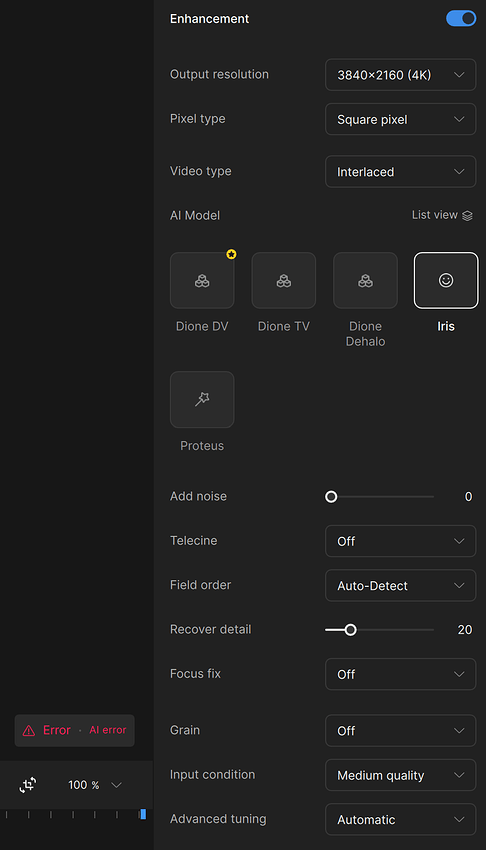Open the Telecine dropdown

click(400, 541)
